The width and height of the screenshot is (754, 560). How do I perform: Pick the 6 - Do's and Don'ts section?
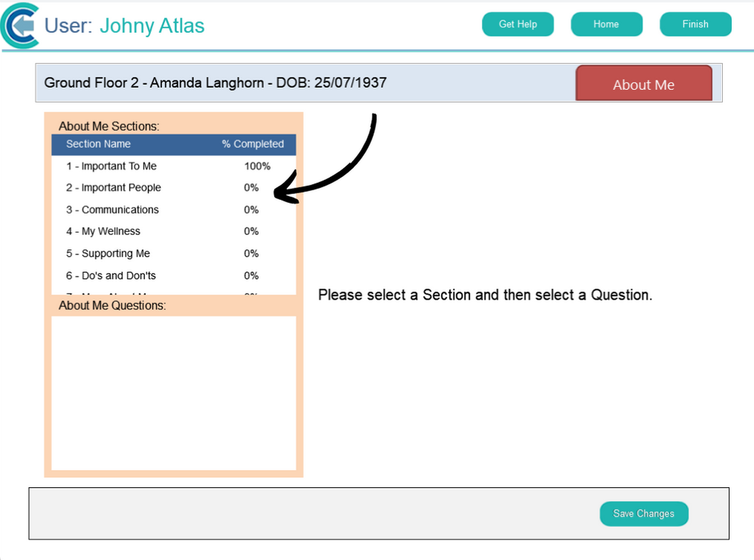point(111,275)
